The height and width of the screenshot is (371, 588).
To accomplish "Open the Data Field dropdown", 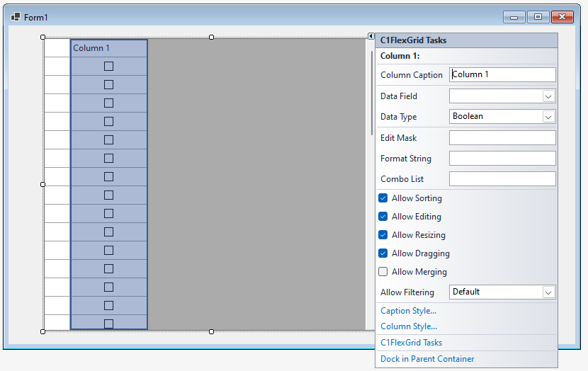I will (548, 96).
